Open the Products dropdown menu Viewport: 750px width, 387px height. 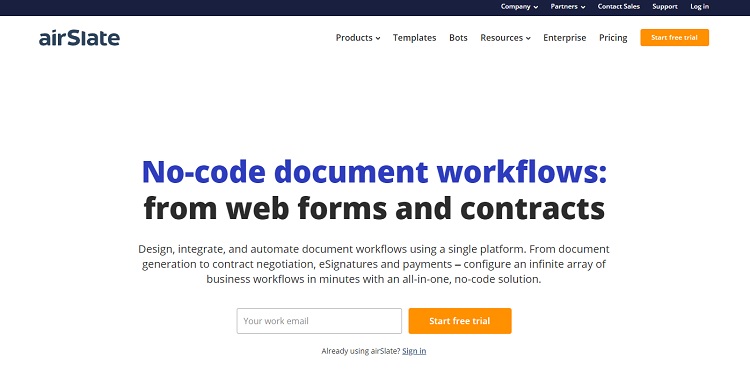[358, 38]
